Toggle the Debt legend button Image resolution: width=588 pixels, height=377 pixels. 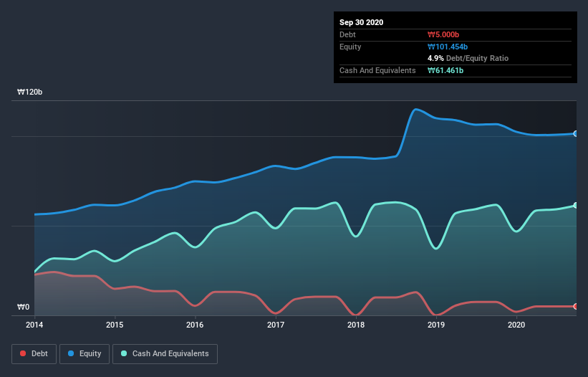pos(34,354)
